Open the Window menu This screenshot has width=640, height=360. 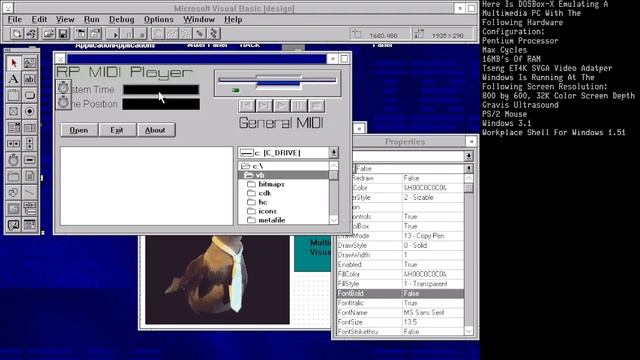pyautogui.click(x=199, y=19)
